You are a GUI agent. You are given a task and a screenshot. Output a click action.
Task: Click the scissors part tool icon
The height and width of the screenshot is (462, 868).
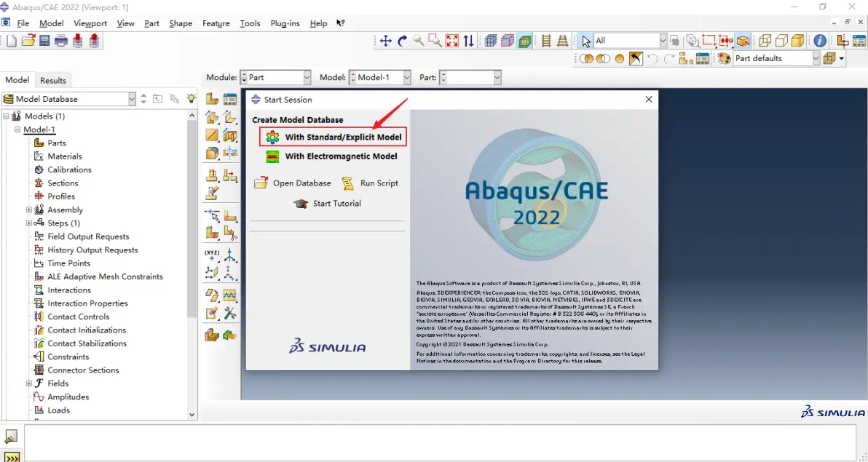pyautogui.click(x=229, y=233)
